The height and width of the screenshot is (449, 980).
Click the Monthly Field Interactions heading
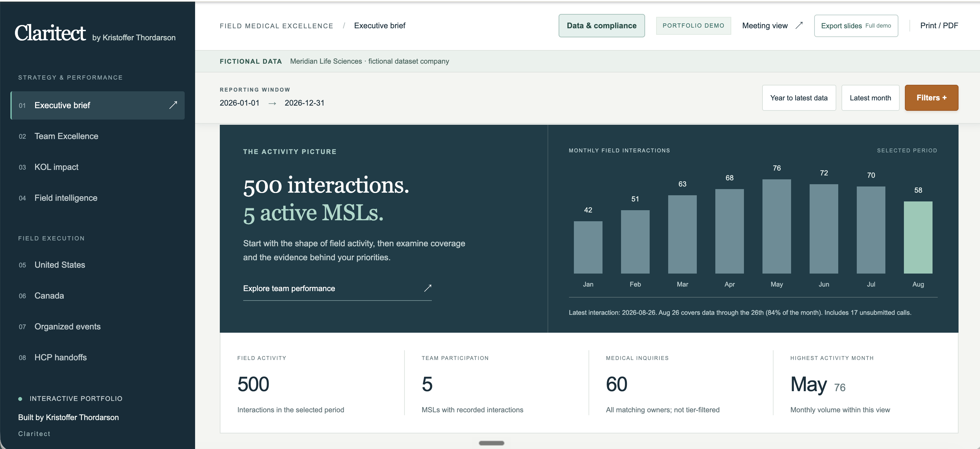click(x=619, y=150)
